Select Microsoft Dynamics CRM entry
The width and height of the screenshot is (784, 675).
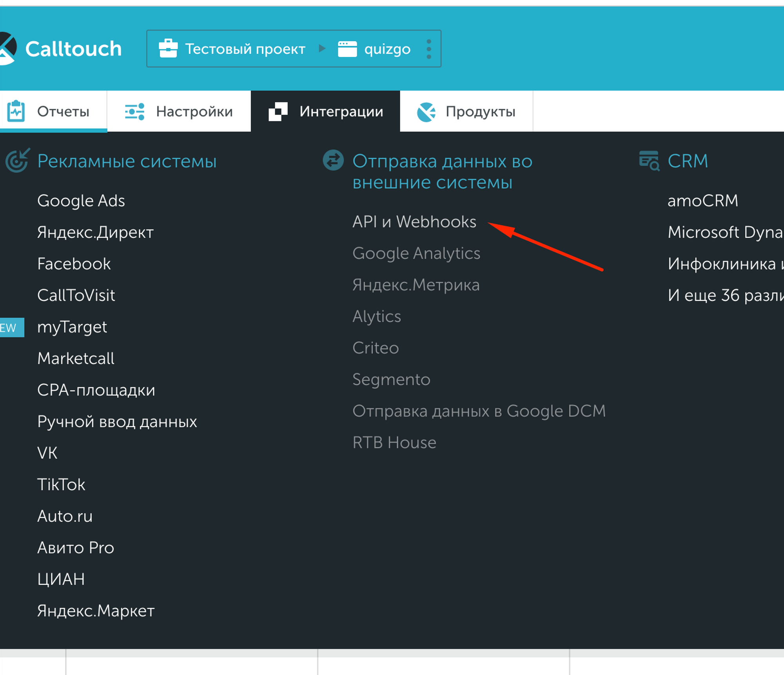coord(726,233)
